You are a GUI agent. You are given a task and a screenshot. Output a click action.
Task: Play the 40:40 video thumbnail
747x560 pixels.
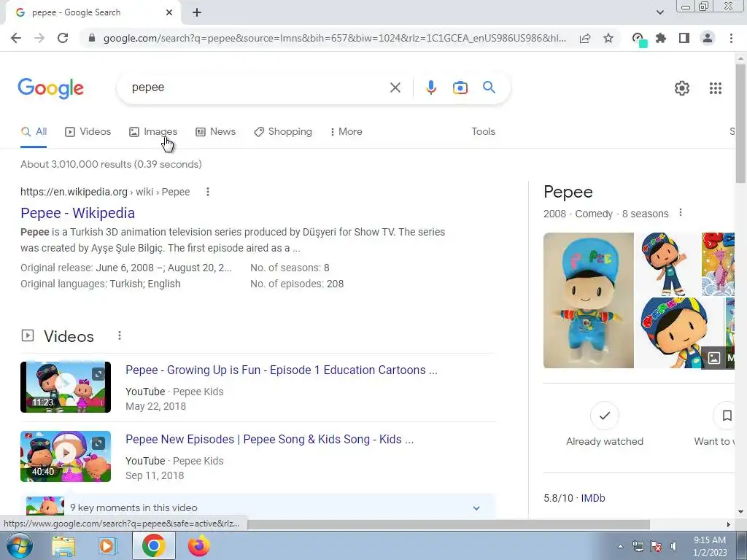[x=66, y=456]
